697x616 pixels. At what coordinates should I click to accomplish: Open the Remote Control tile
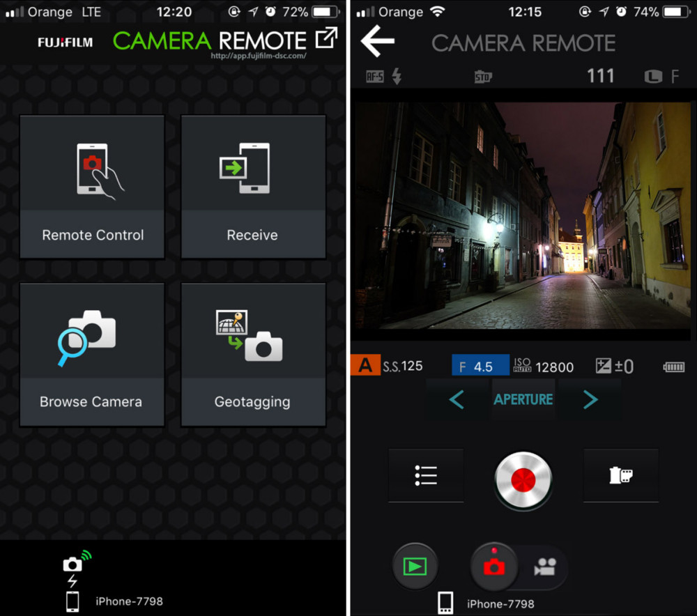tap(92, 187)
